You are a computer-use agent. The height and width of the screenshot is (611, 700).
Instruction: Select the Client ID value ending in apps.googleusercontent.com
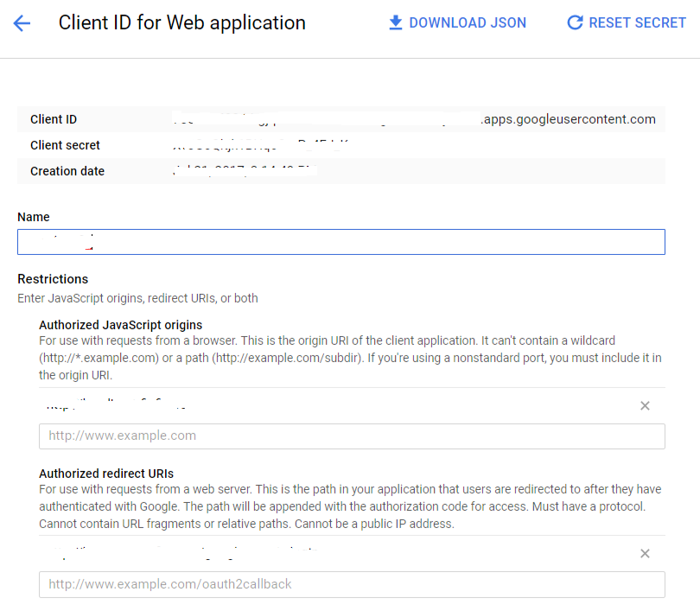point(414,119)
